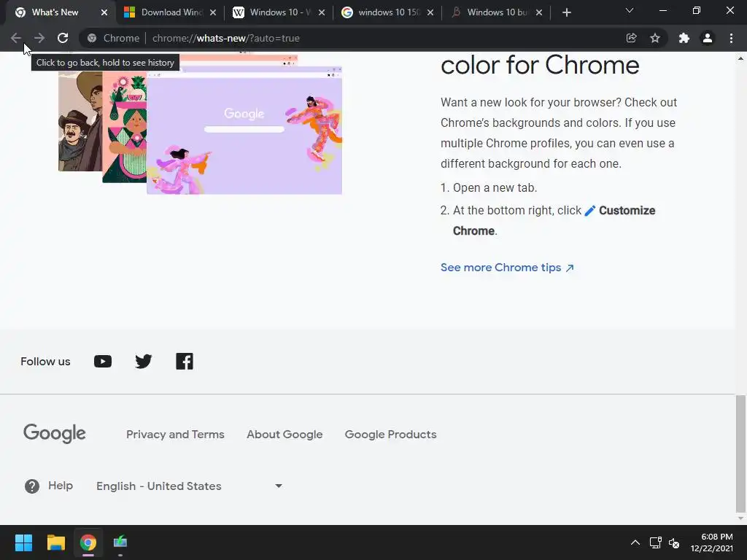Close the Windows 10 Wikipedia tab
Image resolution: width=747 pixels, height=560 pixels.
click(322, 13)
